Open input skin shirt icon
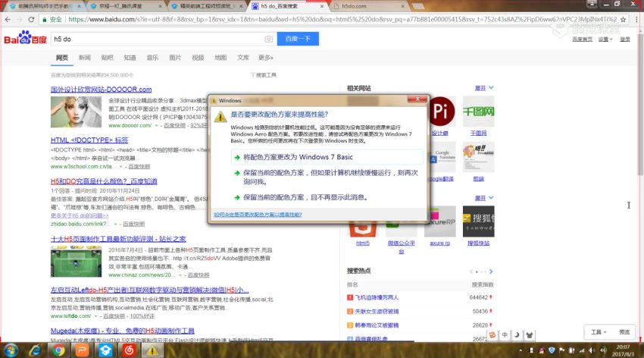Viewport: 644px width, 358px height. [x=530, y=335]
